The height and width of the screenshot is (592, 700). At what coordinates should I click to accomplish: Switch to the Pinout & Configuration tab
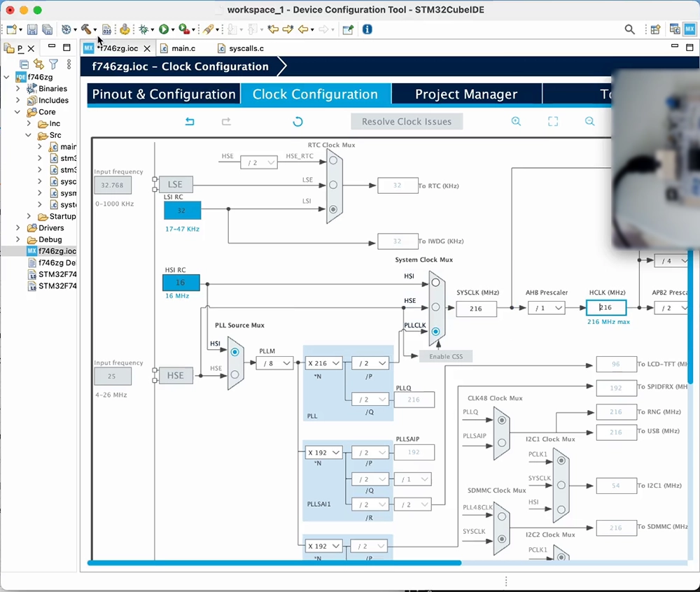point(163,93)
